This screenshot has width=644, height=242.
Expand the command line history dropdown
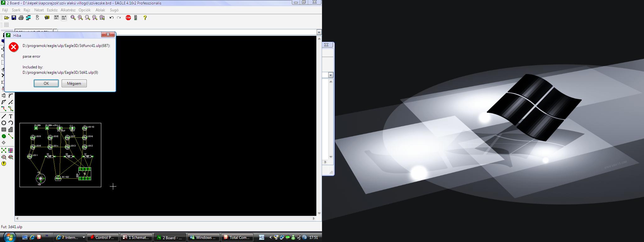point(319,32)
